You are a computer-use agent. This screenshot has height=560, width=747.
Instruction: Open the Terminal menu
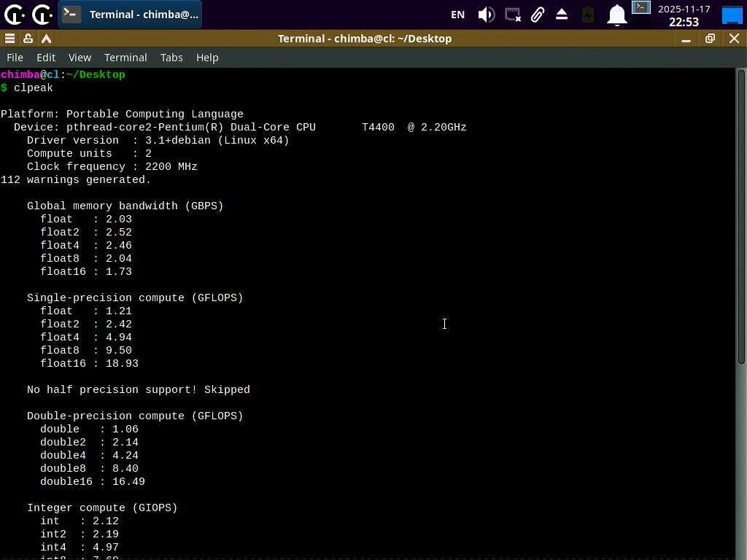click(125, 58)
